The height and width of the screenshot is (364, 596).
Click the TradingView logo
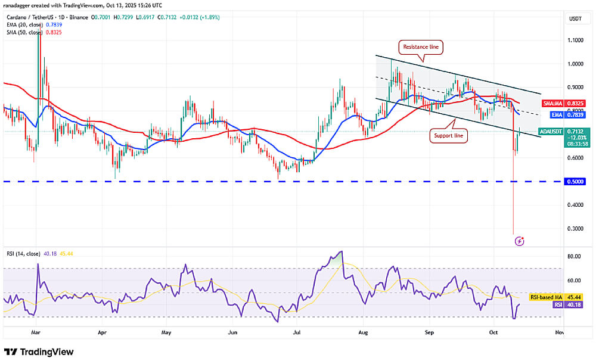(x=39, y=351)
